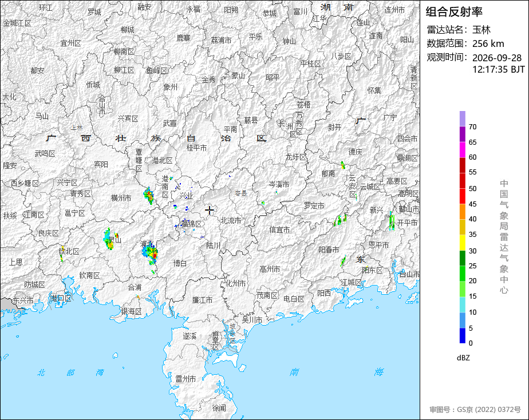Click the 岑溪市 map label

pos(279,184)
